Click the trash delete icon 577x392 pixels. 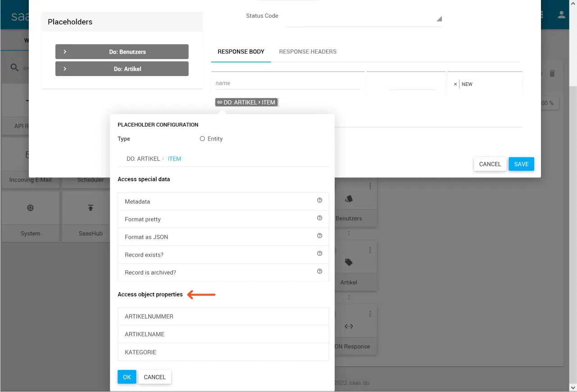(x=552, y=73)
